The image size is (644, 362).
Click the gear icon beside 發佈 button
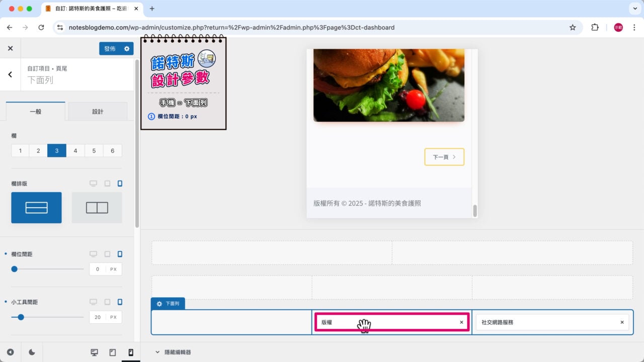pos(126,49)
